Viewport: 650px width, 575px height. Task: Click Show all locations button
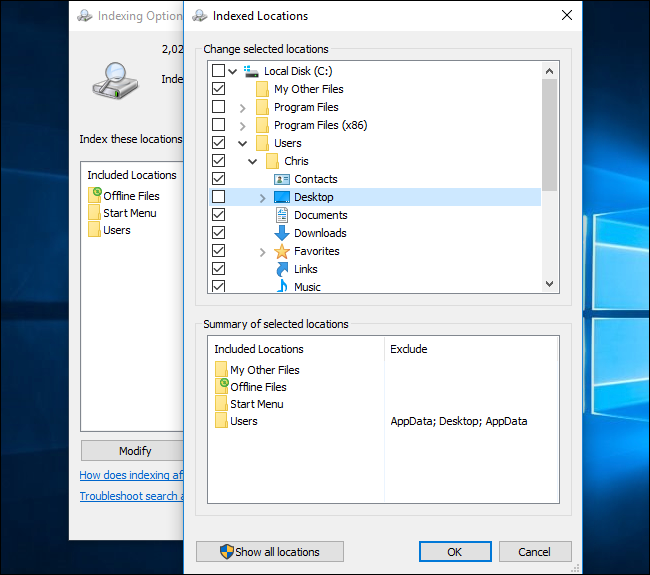270,552
